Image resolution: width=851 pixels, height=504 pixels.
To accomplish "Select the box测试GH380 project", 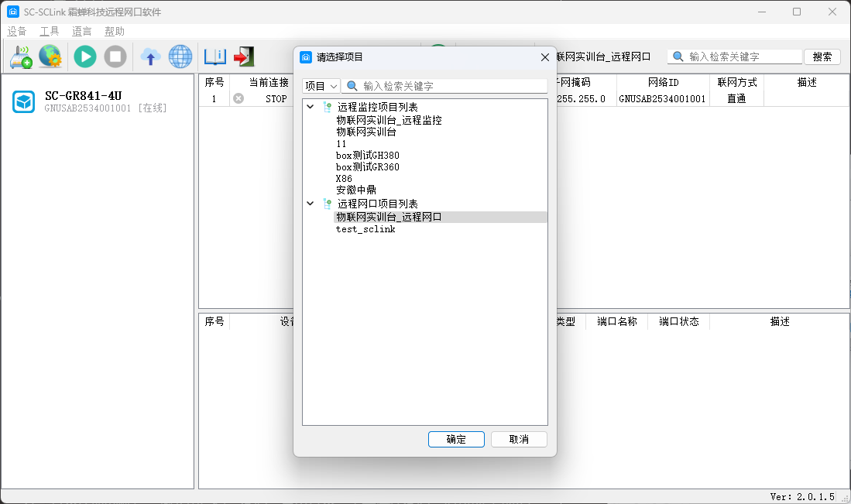I will [368, 156].
